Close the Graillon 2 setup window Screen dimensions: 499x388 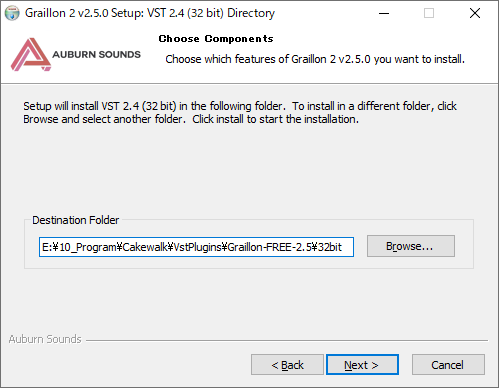(x=475, y=13)
